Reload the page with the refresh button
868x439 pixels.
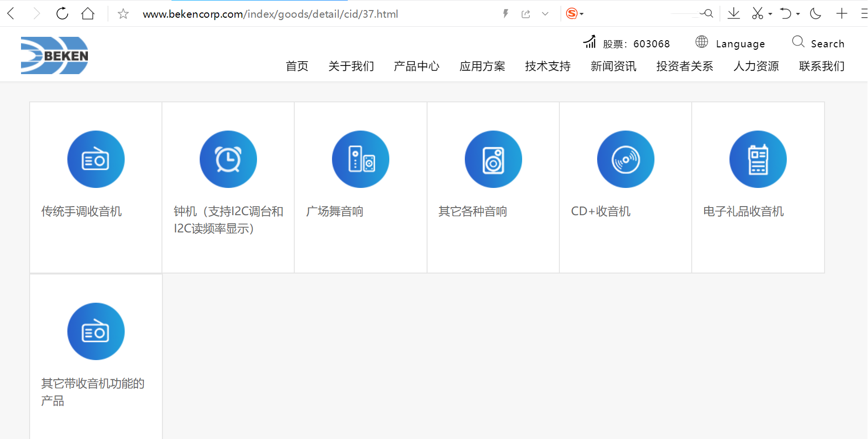tap(62, 14)
